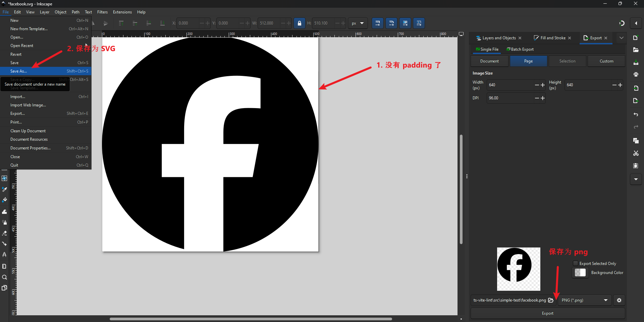Select the Pages tool
Viewport: 644px width, 322px height.
click(x=4, y=288)
